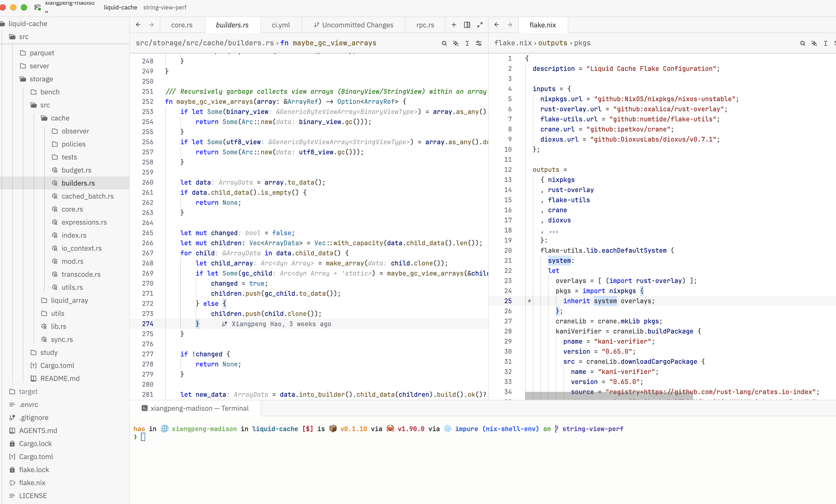
Task: Click liquid-cache project name in title bar
Action: pos(120,7)
